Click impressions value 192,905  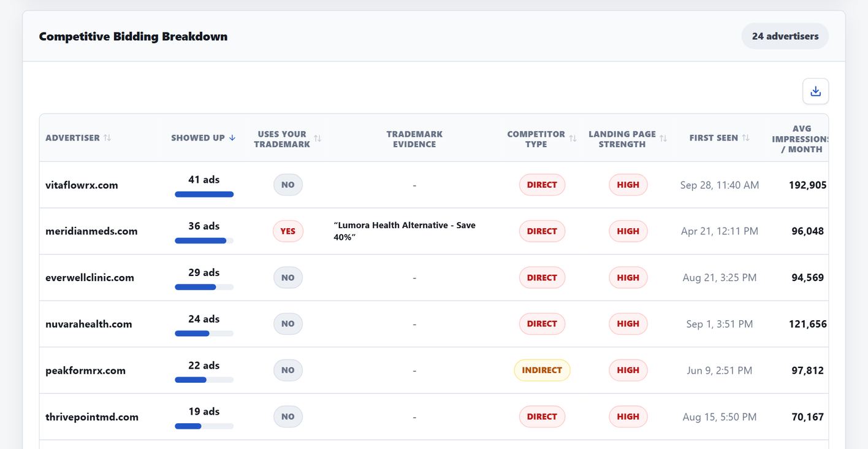click(x=807, y=185)
